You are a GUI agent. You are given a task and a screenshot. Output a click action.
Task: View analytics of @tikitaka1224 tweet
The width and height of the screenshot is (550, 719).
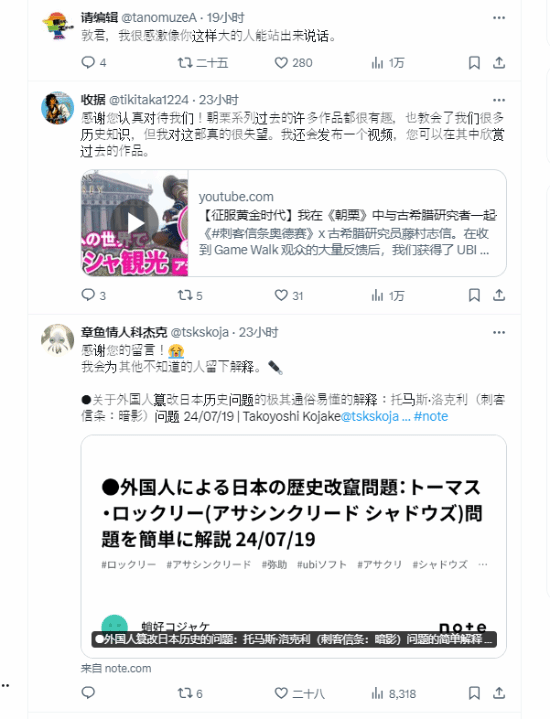click(x=388, y=295)
